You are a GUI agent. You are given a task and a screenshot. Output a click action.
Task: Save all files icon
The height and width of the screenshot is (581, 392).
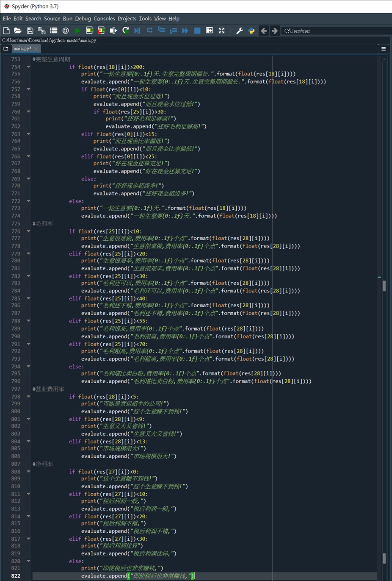(x=41, y=31)
